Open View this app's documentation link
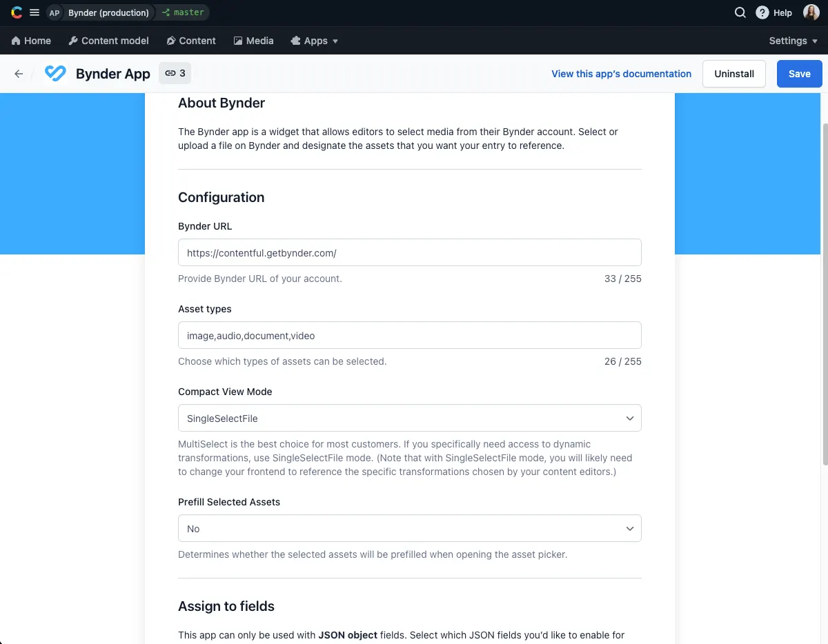 click(621, 74)
